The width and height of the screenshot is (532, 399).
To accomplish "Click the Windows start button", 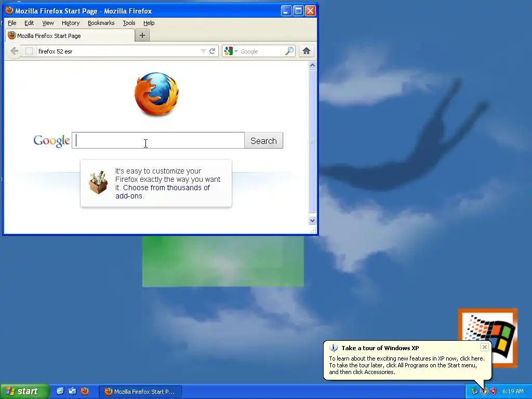I will tap(24, 391).
